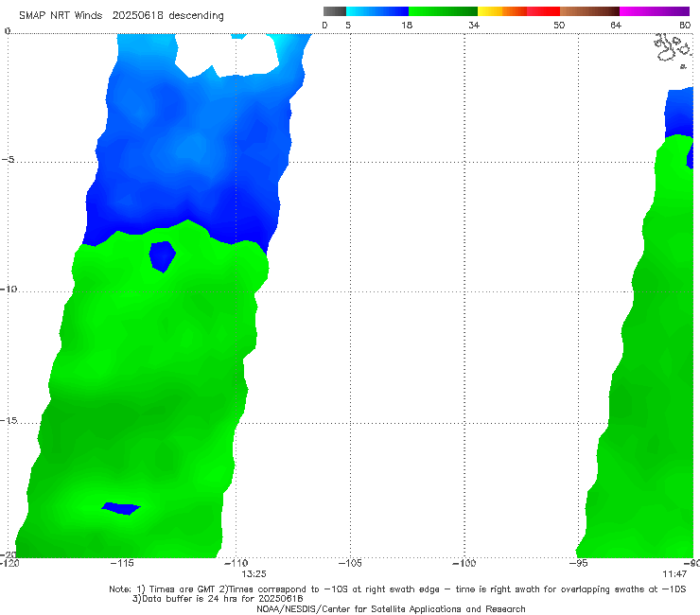700x615 pixels.
Task: Click the longitude label '-95'
Action: coord(579,563)
